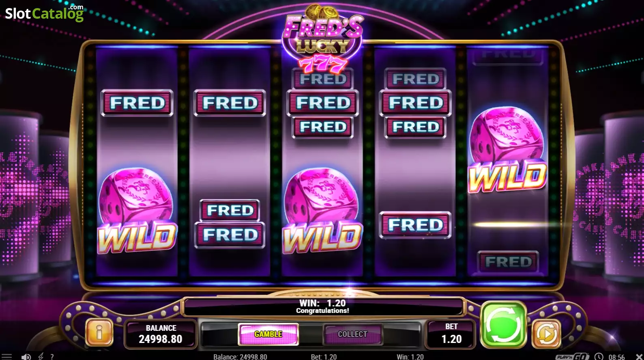
Task: Toggle fast play lightning icon
Action: (41, 356)
